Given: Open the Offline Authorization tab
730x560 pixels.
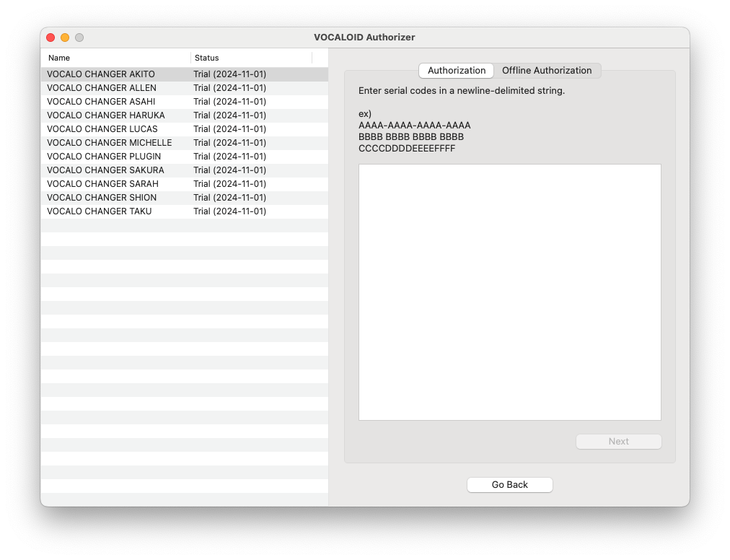Looking at the screenshot, I should point(547,70).
